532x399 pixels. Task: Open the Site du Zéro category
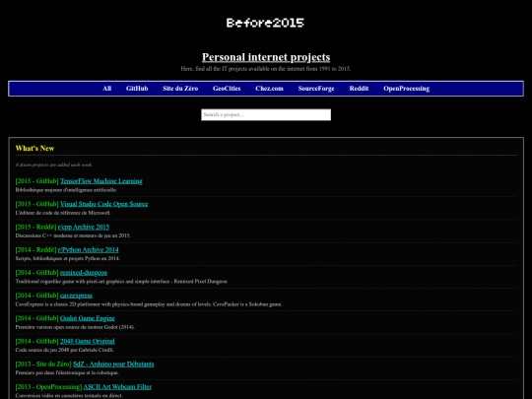[x=180, y=89]
